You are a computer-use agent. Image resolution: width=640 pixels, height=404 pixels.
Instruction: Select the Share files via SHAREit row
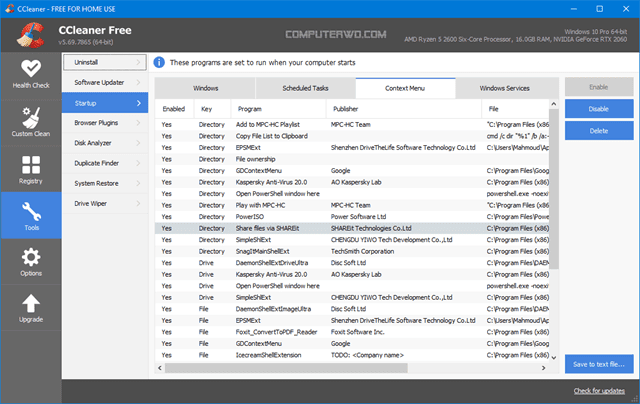(352, 228)
